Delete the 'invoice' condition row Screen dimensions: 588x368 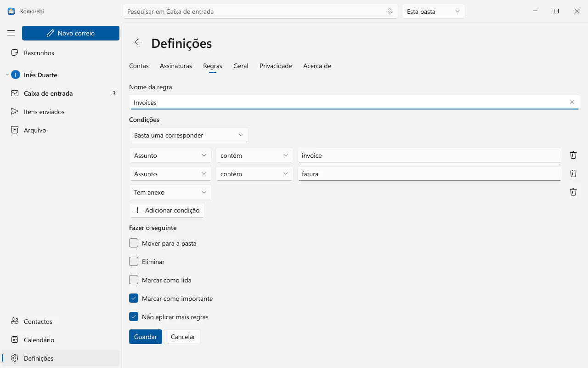(x=573, y=155)
